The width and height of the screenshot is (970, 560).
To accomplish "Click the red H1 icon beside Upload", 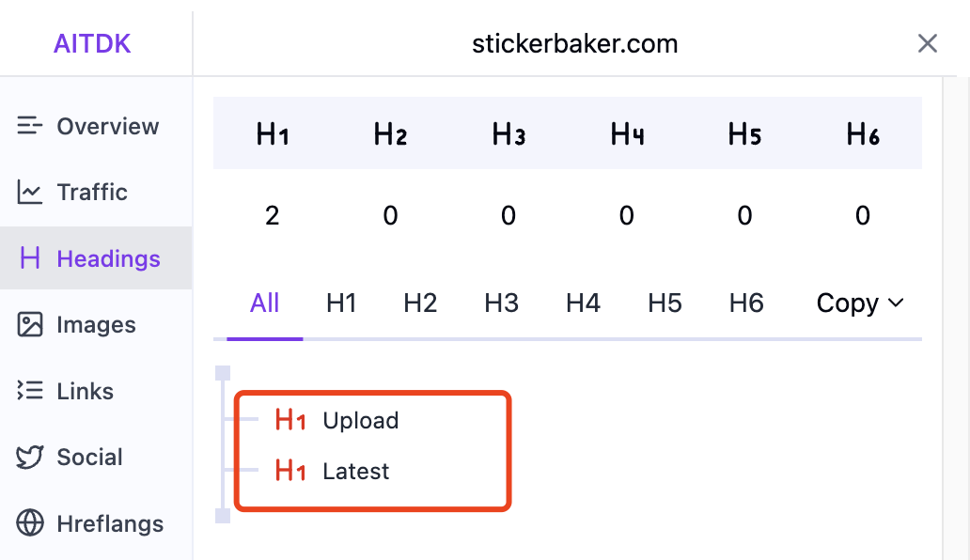I will pos(290,421).
